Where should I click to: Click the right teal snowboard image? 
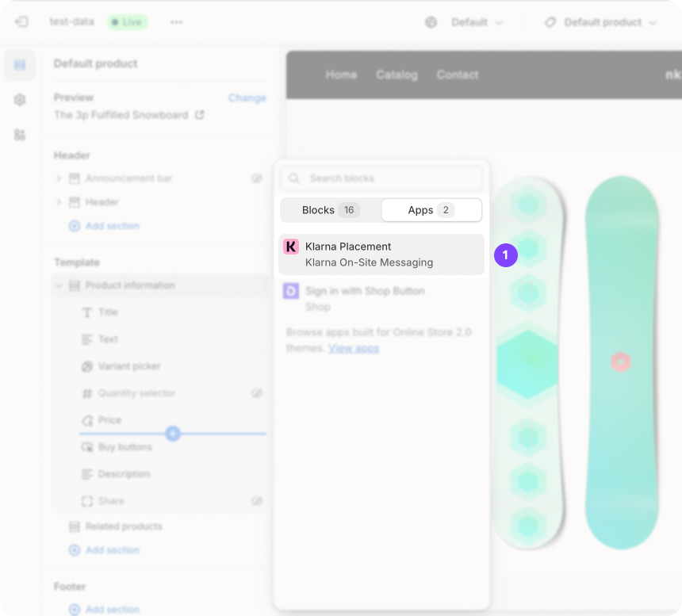(x=622, y=363)
